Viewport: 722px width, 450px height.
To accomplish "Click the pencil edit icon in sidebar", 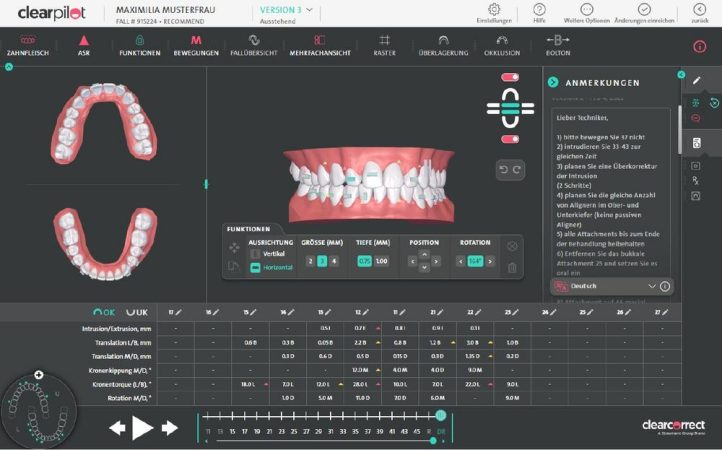I will tap(697, 80).
